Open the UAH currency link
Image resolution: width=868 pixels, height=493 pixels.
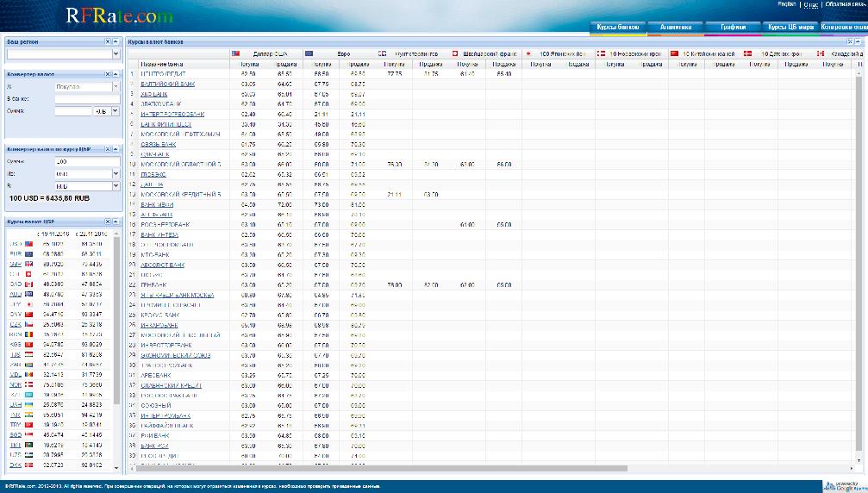tap(16, 404)
